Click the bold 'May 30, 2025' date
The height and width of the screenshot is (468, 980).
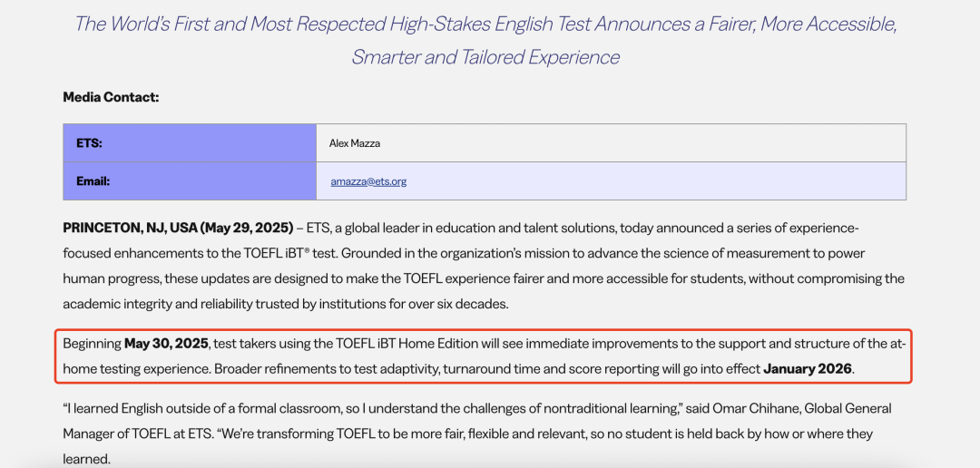pos(166,344)
